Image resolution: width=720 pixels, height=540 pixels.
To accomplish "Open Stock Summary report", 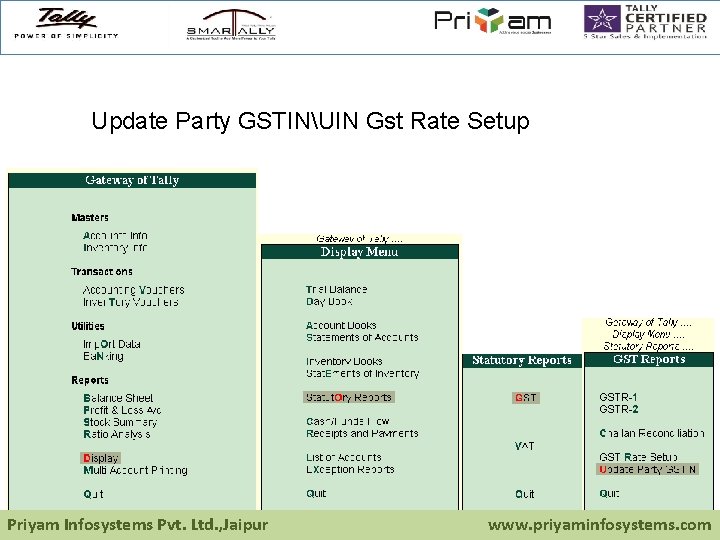I will [x=120, y=422].
